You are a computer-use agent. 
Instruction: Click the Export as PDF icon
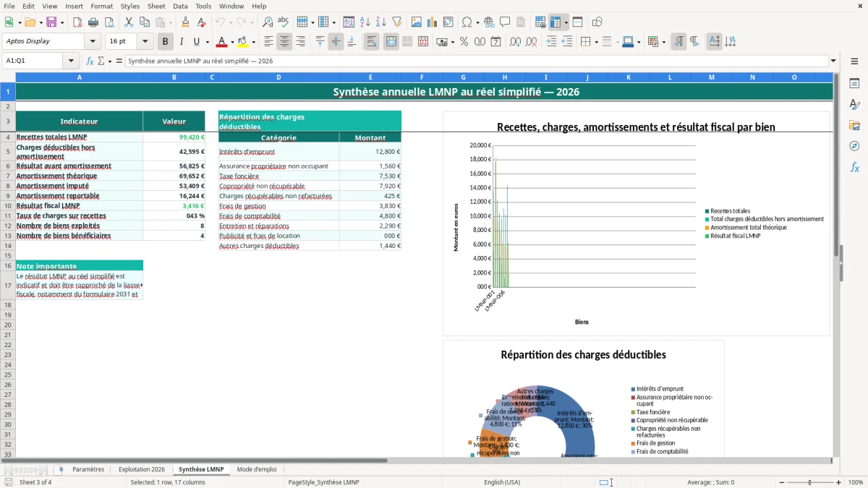point(77,22)
